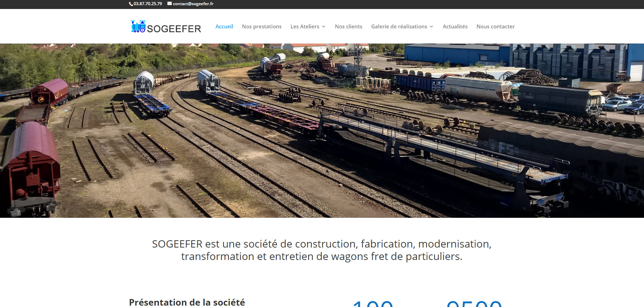Open the Nous contacter page
This screenshot has width=644, height=307.
[x=495, y=27]
